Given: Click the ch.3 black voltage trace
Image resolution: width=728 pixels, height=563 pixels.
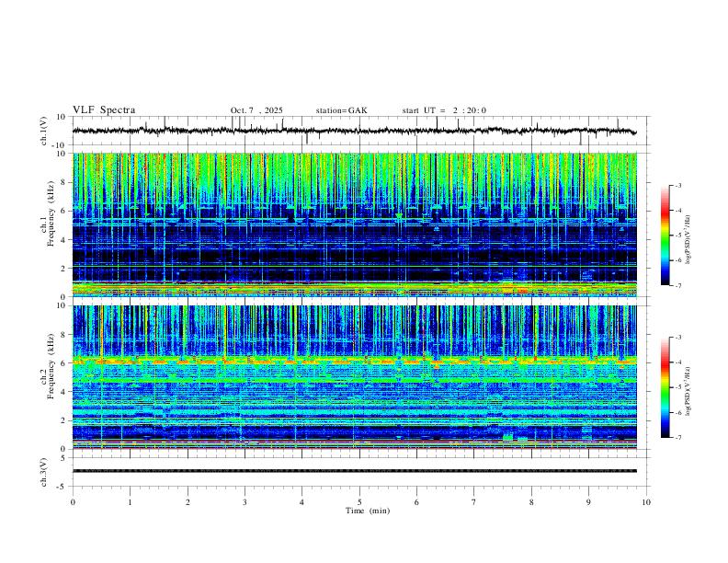Looking at the screenshot, I should tap(355, 471).
